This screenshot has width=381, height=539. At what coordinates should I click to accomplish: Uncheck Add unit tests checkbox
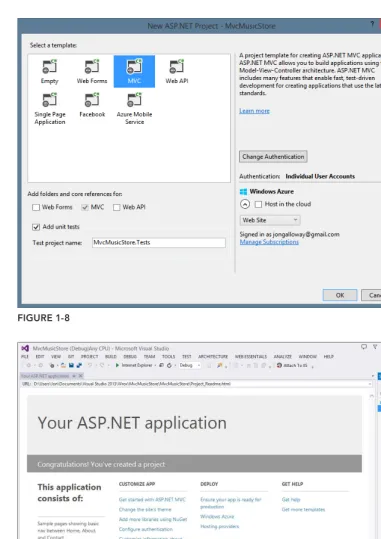coord(36,227)
